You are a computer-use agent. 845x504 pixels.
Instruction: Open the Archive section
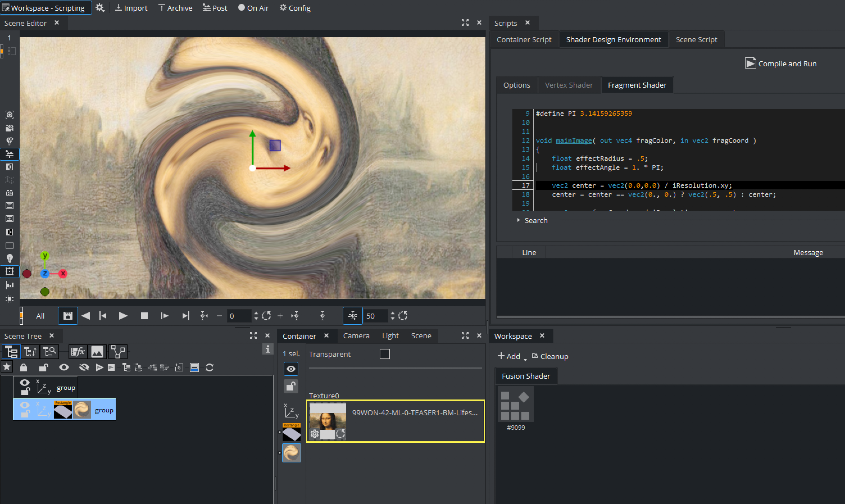[175, 8]
